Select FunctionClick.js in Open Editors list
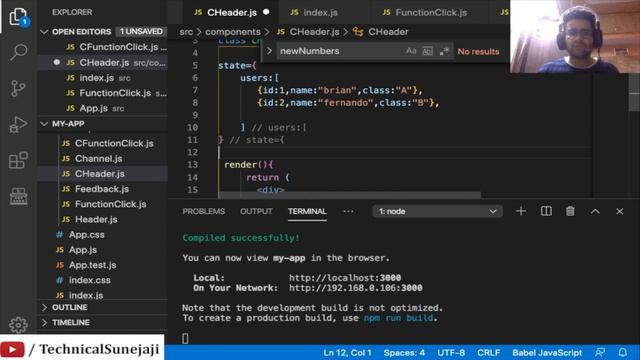 pos(103,93)
